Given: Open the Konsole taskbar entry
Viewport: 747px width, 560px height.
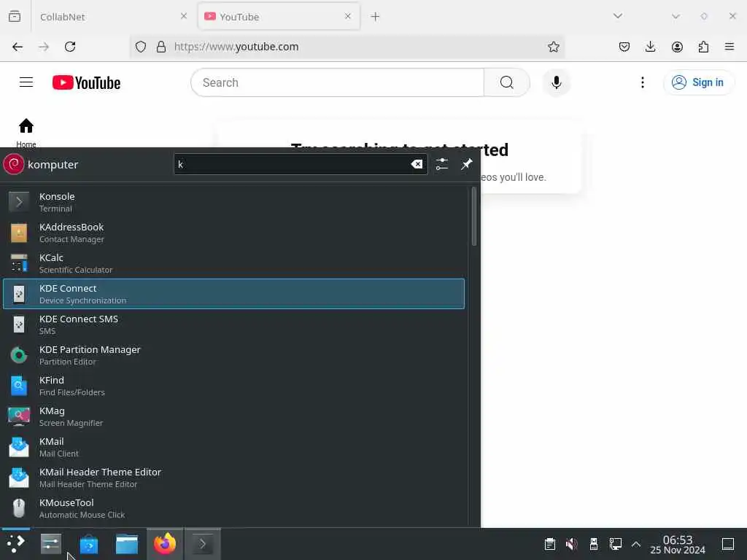Looking at the screenshot, I should tap(203, 544).
